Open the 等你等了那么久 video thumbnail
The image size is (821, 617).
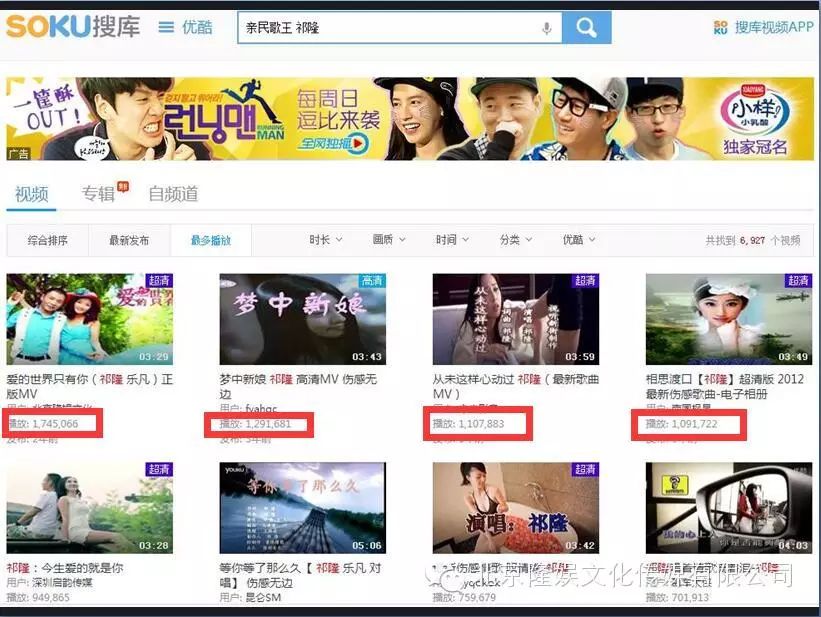pyautogui.click(x=303, y=508)
